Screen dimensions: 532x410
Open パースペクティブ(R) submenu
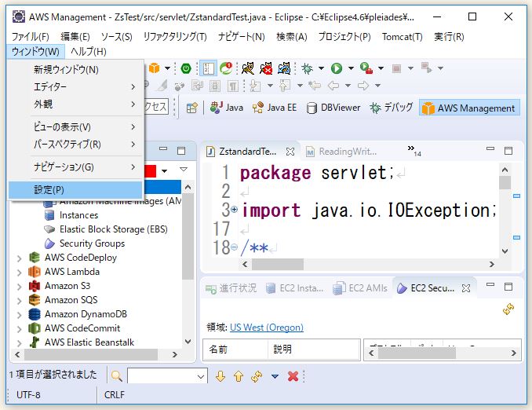click(75, 145)
